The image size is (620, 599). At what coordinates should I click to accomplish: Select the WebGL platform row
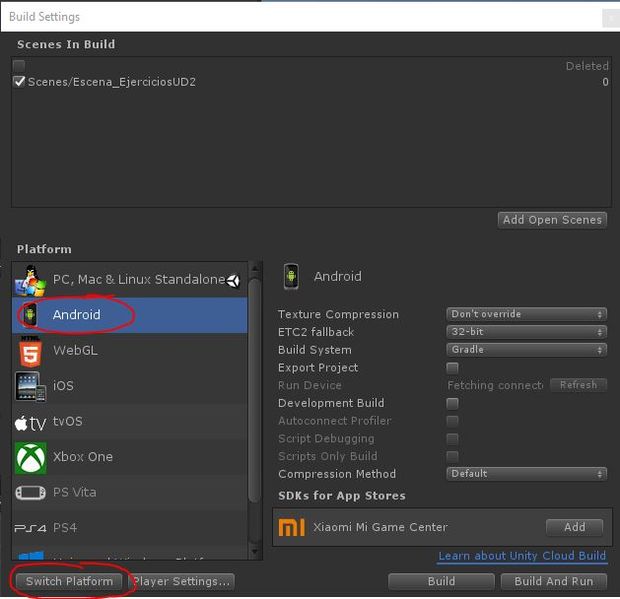[130, 351]
